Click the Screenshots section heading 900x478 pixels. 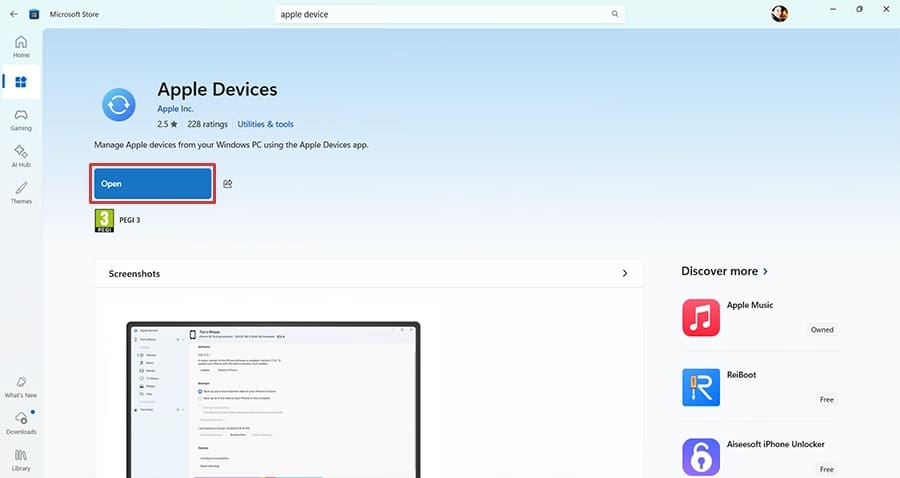pyautogui.click(x=134, y=274)
